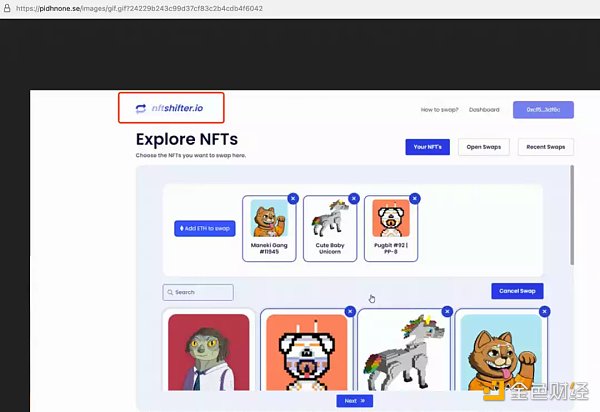This screenshot has width=600, height=412.
Task: Click the Add ETH to swap button
Action: (204, 228)
